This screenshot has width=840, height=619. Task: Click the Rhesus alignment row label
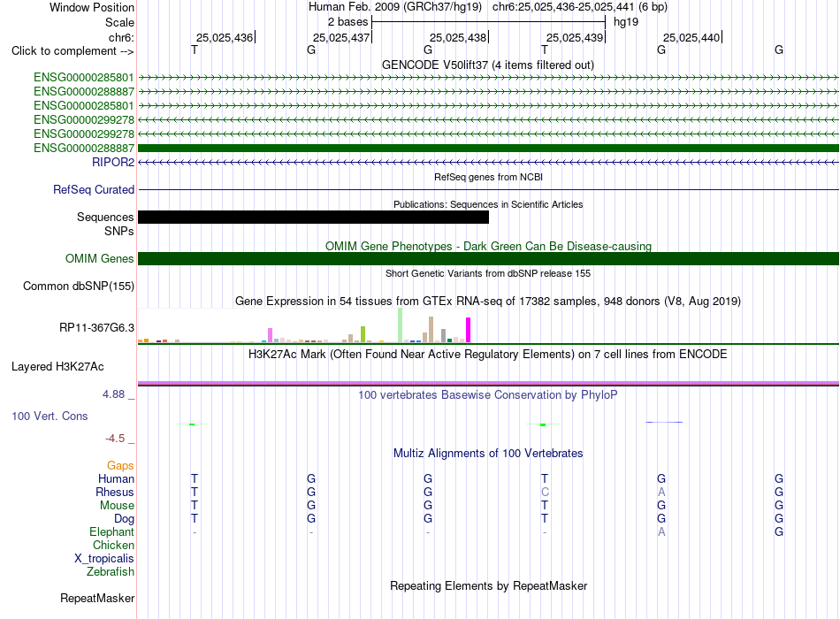click(115, 493)
